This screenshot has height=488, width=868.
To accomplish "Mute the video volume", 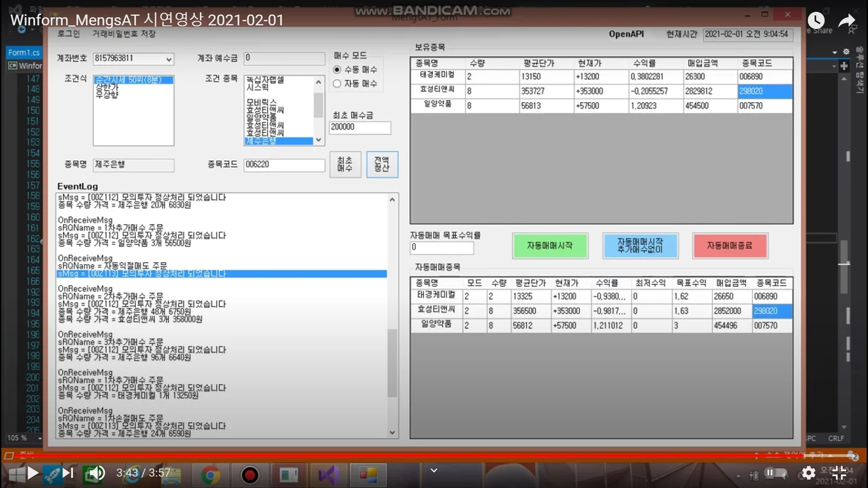I will point(97,472).
